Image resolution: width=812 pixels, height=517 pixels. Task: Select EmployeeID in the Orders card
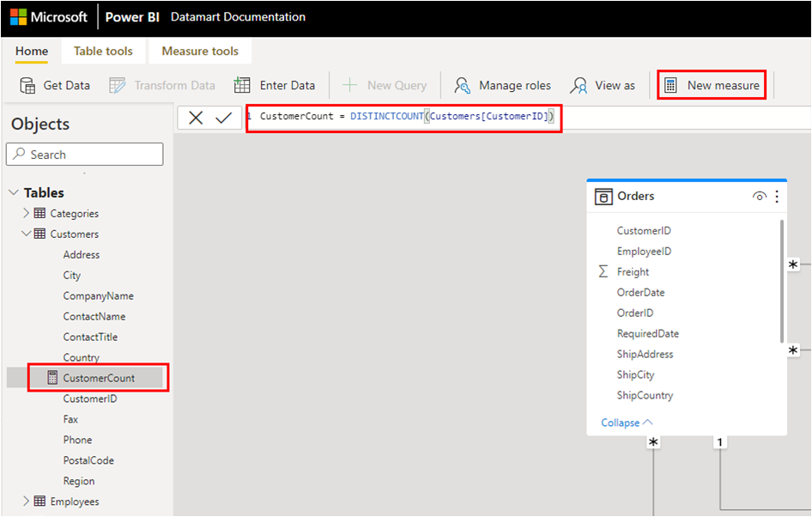tap(645, 252)
